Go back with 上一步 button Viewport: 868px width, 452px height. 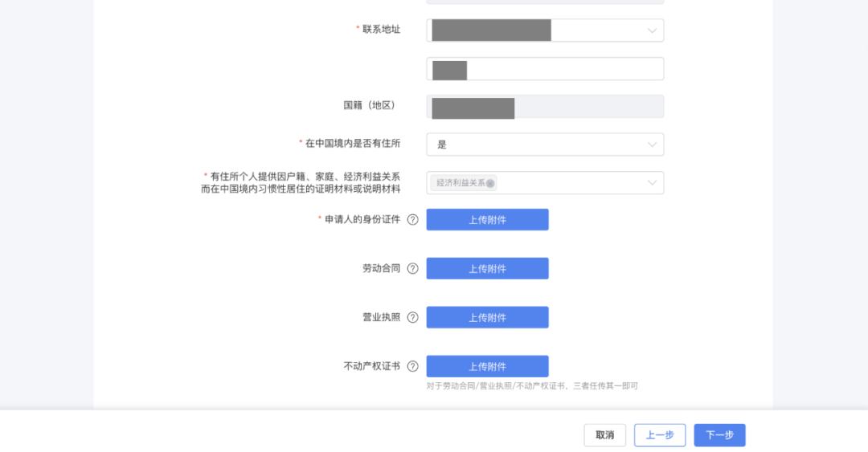[x=659, y=435]
